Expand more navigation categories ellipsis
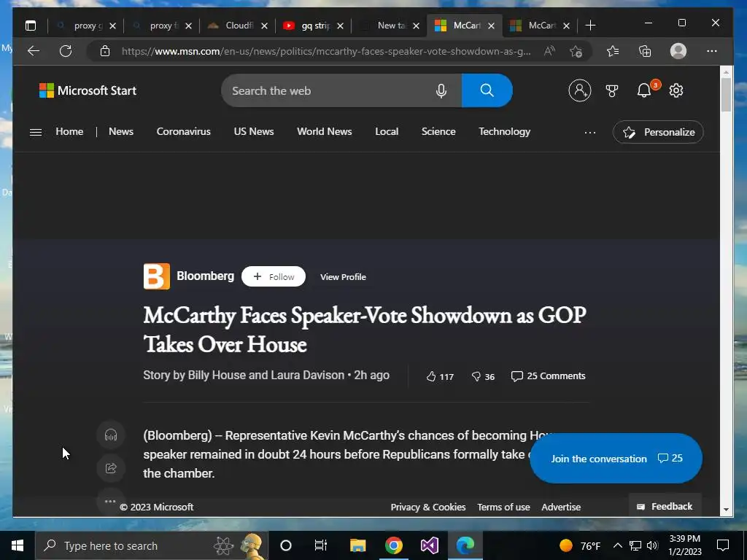The image size is (747, 560). click(589, 133)
